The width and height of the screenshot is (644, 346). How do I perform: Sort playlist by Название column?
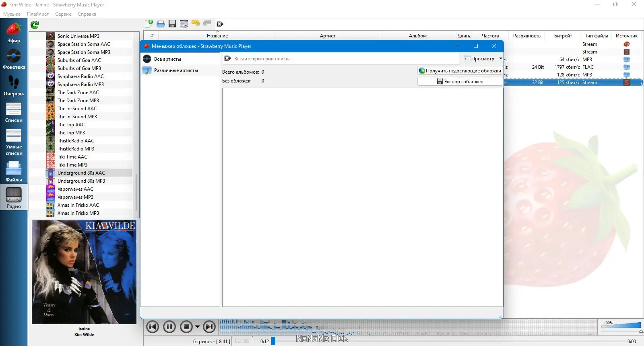[217, 36]
